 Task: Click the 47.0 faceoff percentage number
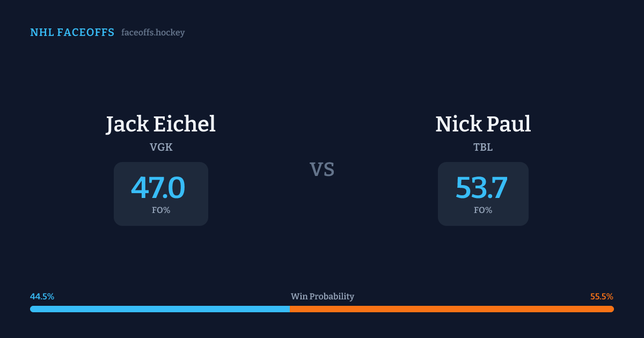158,188
